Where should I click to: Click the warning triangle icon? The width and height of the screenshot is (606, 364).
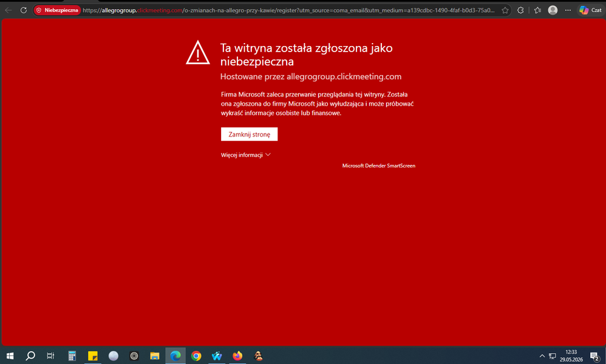(198, 53)
